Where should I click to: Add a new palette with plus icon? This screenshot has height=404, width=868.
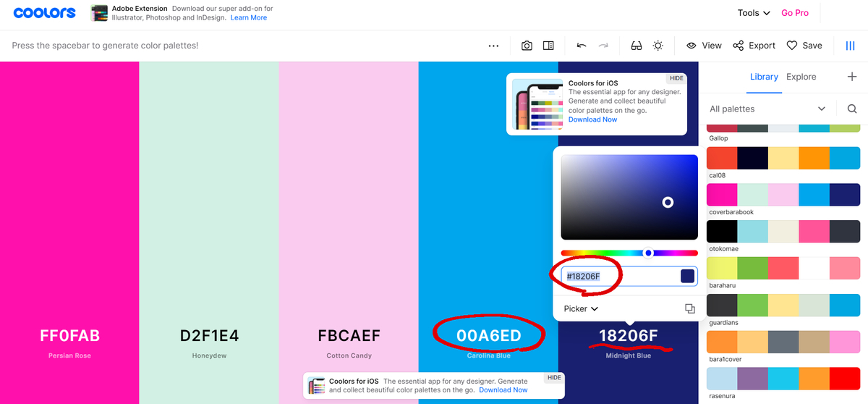[852, 77]
